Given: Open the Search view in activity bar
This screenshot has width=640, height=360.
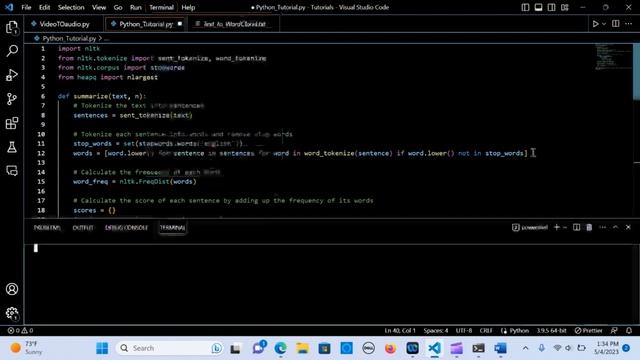Looking at the screenshot, I should click(12, 51).
